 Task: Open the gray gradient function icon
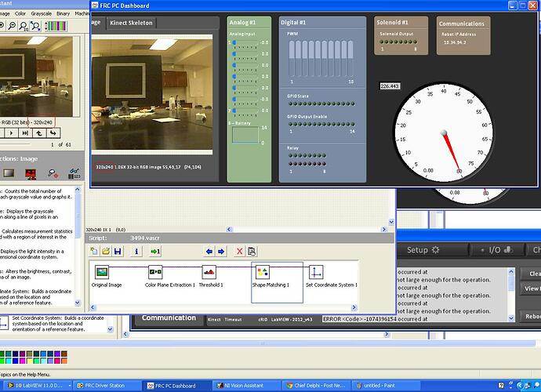tap(9, 173)
